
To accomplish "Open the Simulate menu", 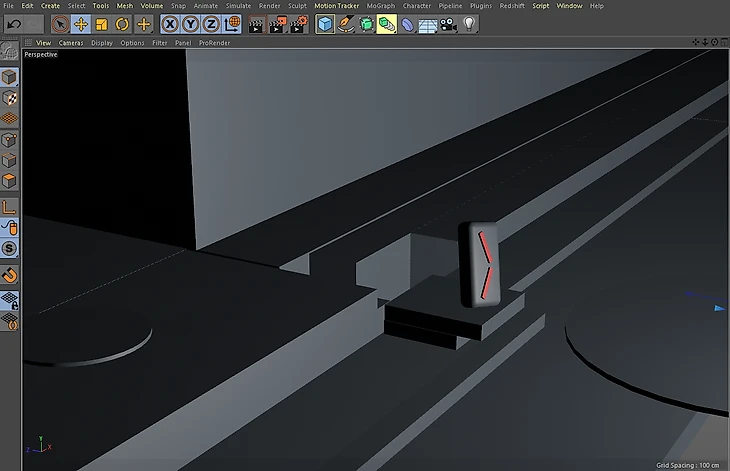I will pyautogui.click(x=238, y=6).
